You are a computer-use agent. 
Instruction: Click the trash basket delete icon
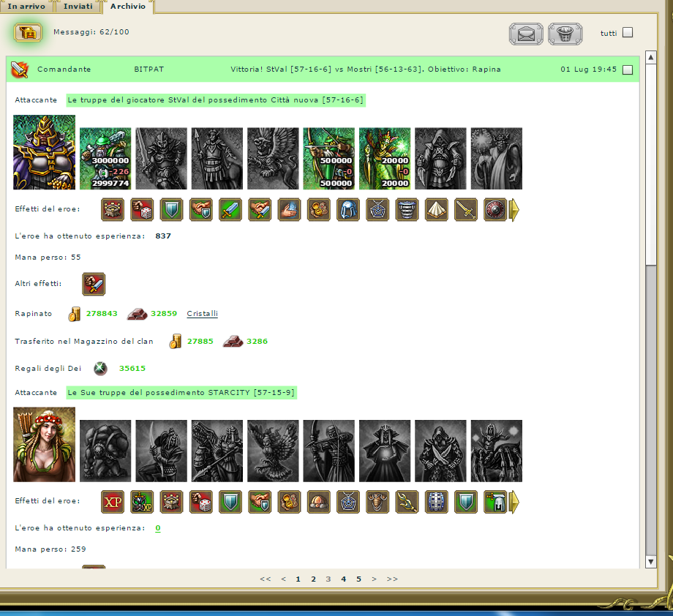[565, 33]
